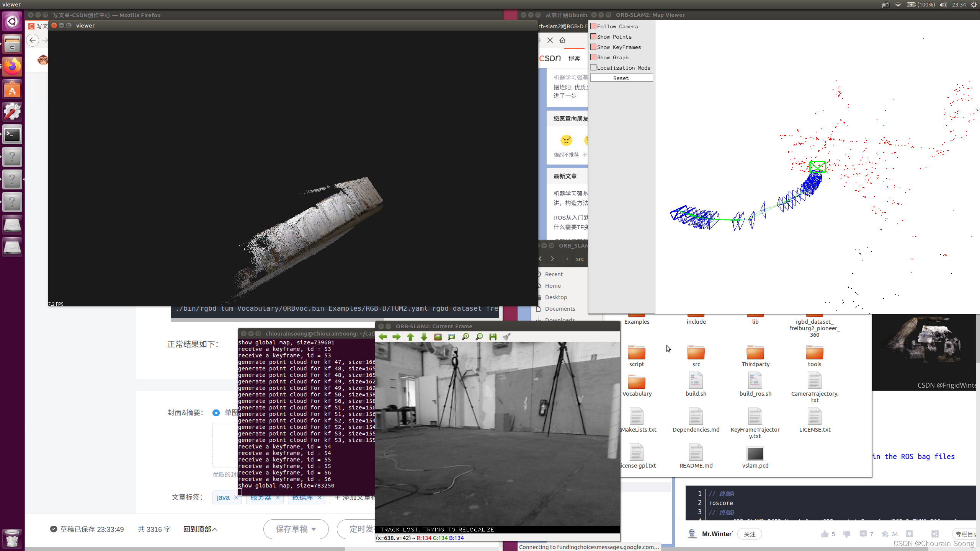
Task: Click the left arrow in Current Frame toolbar
Action: point(383,337)
